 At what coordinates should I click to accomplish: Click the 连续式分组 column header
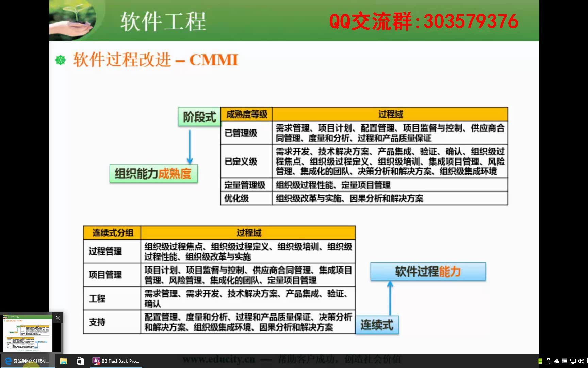pos(112,233)
